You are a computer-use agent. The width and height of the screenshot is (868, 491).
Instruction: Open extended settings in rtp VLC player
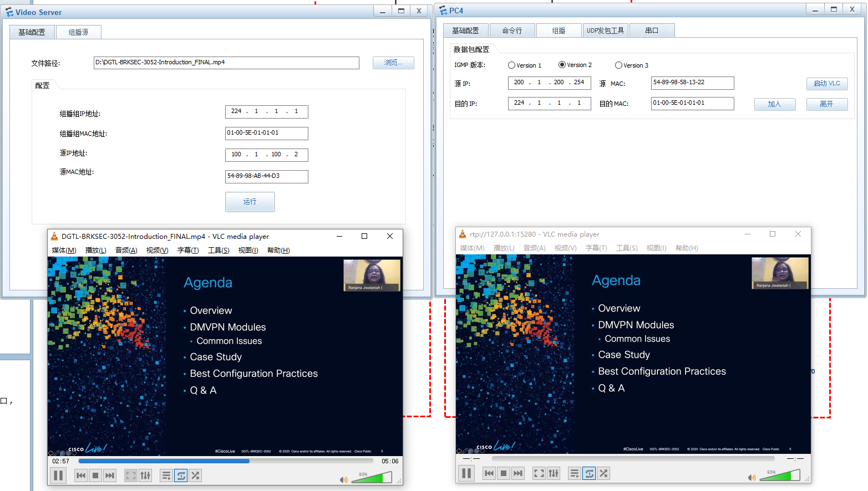click(554, 473)
